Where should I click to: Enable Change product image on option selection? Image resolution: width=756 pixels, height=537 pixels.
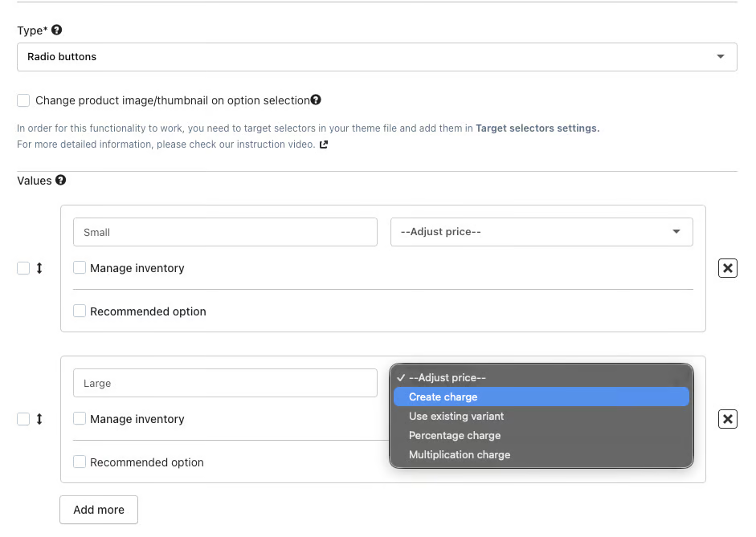tap(24, 100)
